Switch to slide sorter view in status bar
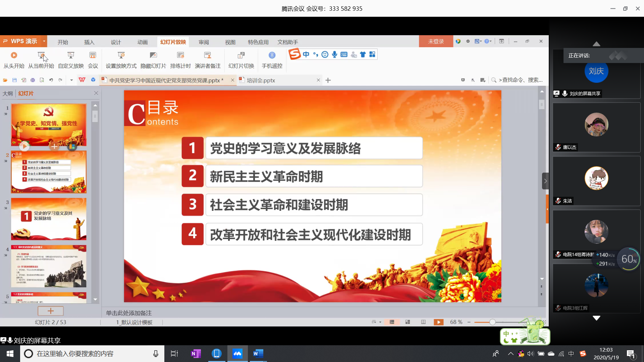The height and width of the screenshot is (362, 644). coord(408,322)
